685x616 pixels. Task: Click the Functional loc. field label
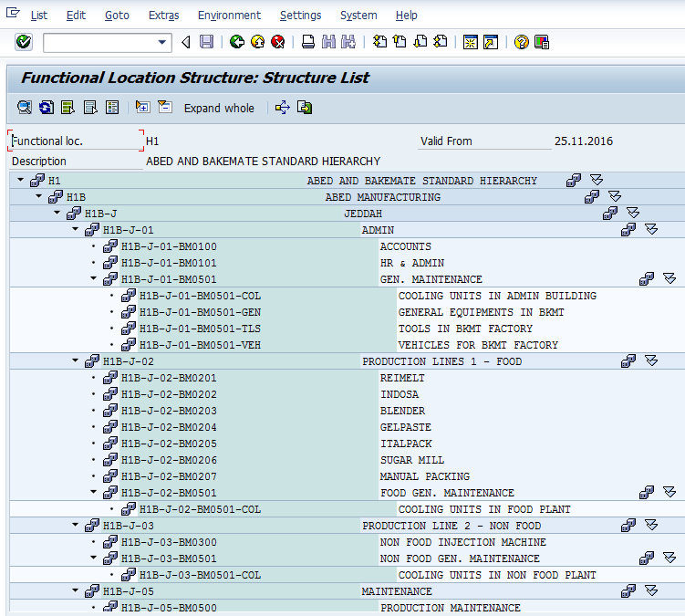(47, 141)
